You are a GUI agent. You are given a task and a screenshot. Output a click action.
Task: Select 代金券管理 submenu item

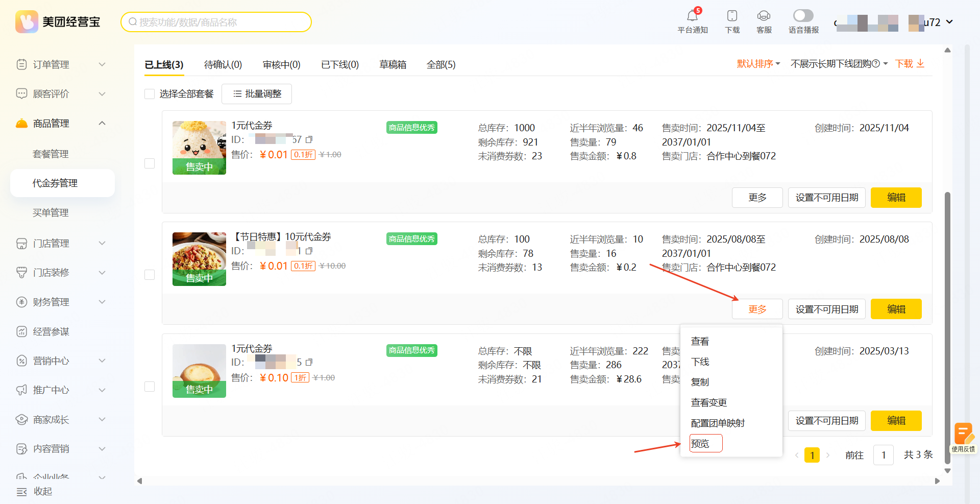pyautogui.click(x=62, y=183)
